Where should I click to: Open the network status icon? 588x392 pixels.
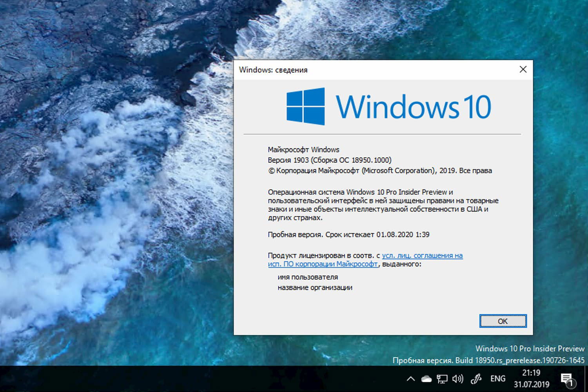442,378
